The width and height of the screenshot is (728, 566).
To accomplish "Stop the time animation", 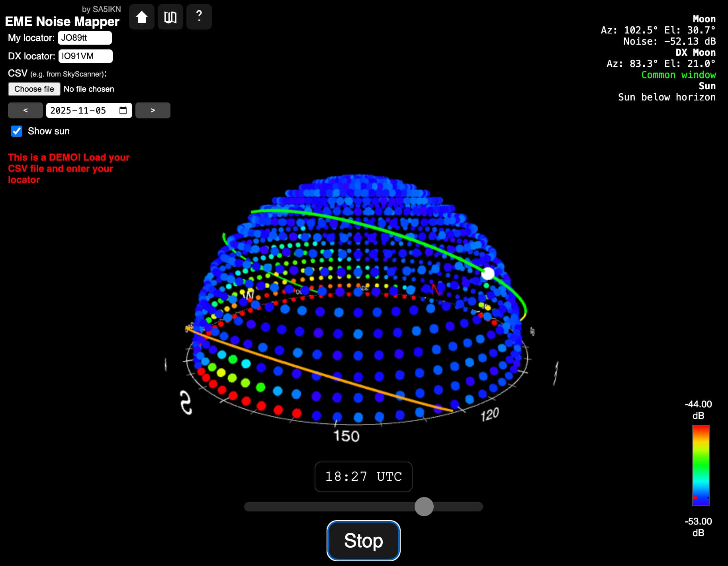I will pos(363,540).
